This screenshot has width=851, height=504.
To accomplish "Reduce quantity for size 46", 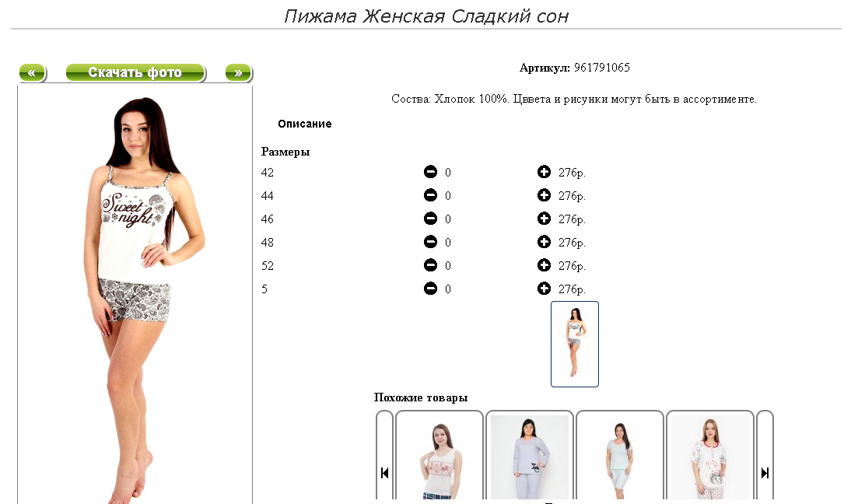I will tap(430, 219).
